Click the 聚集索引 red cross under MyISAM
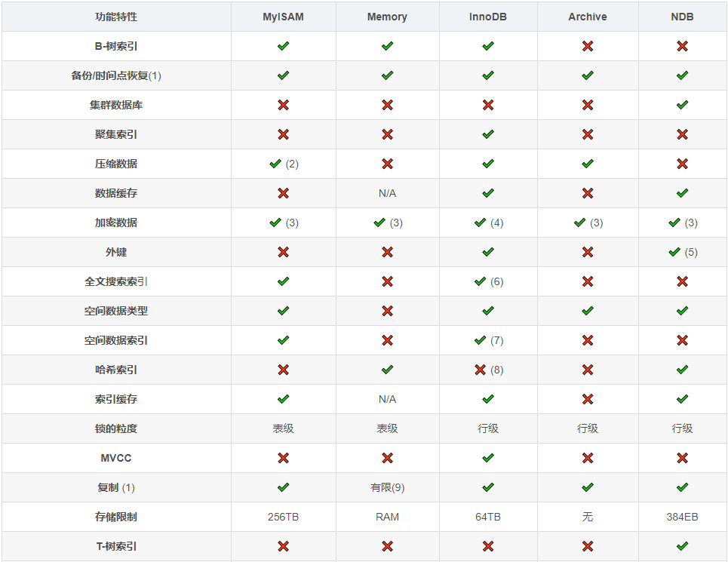Screen dimensions: 728x562 coord(283,134)
